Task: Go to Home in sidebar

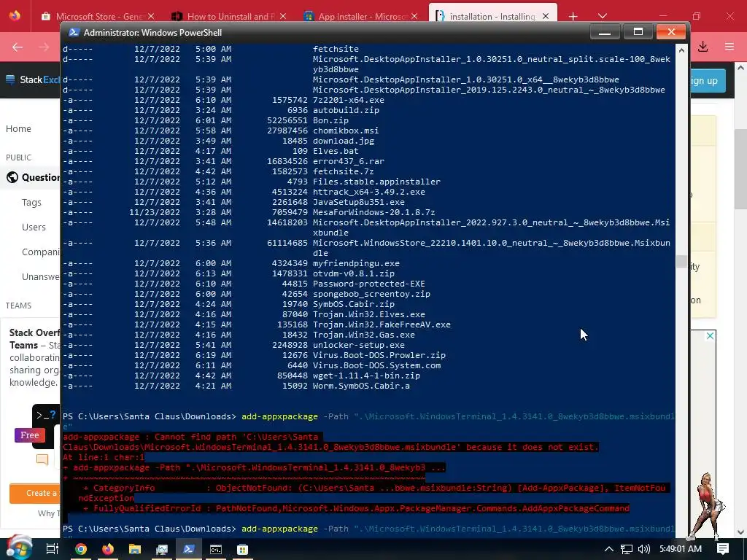Action: [18, 128]
